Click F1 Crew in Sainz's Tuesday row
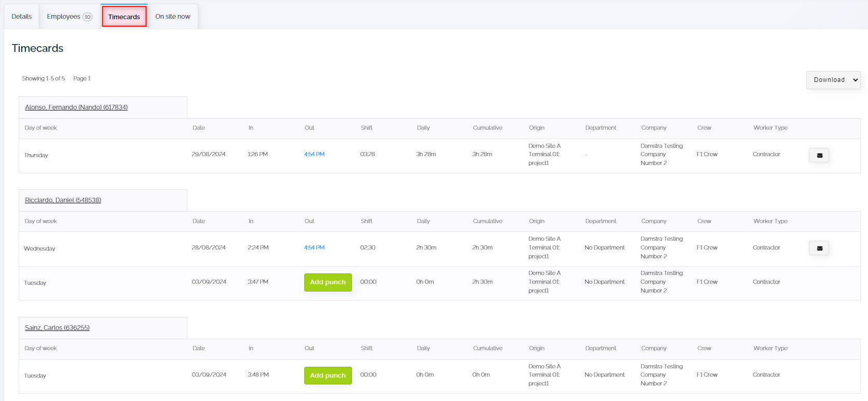This screenshot has width=868, height=401. point(707,375)
